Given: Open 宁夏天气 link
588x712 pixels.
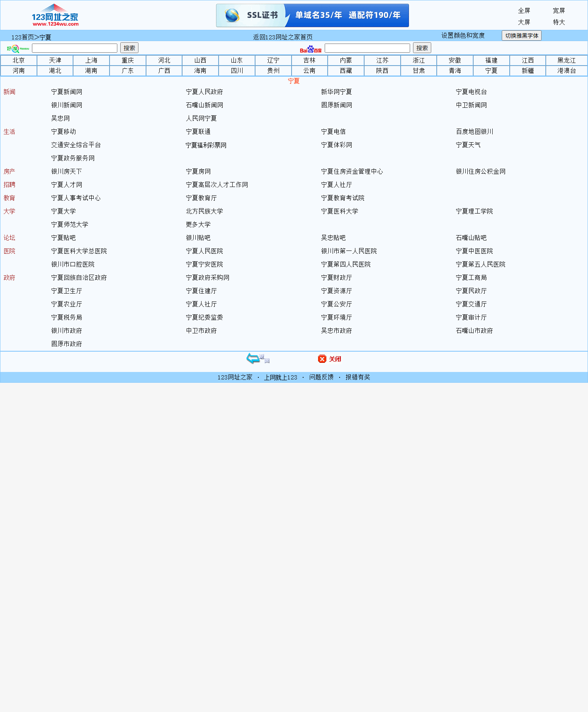Looking at the screenshot, I should pos(468,145).
